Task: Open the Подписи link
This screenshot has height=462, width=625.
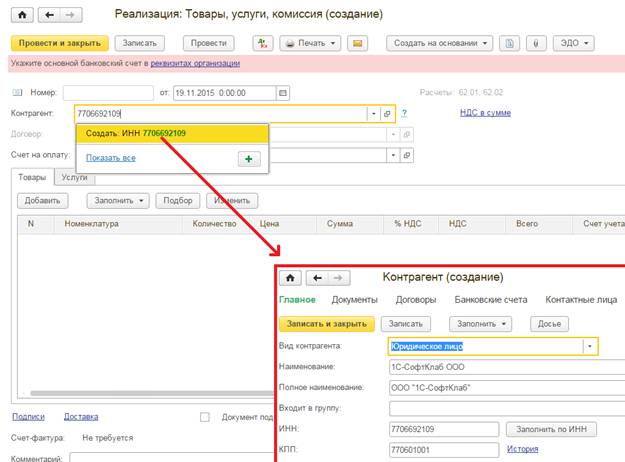Action: [28, 417]
